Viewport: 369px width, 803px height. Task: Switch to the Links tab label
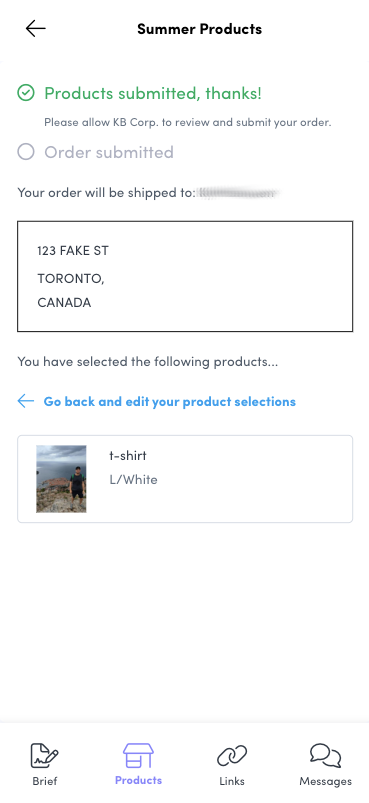point(232,781)
